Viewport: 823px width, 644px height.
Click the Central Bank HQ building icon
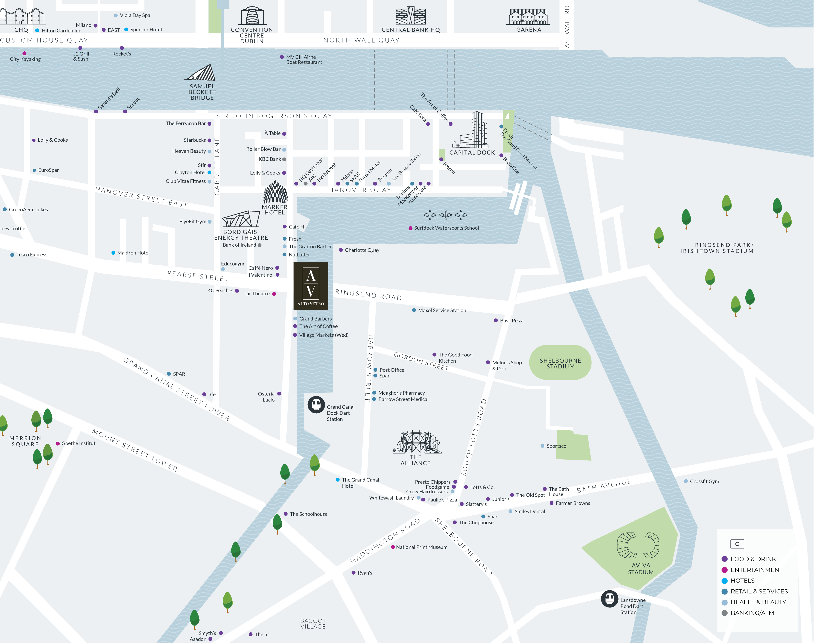tap(416, 16)
